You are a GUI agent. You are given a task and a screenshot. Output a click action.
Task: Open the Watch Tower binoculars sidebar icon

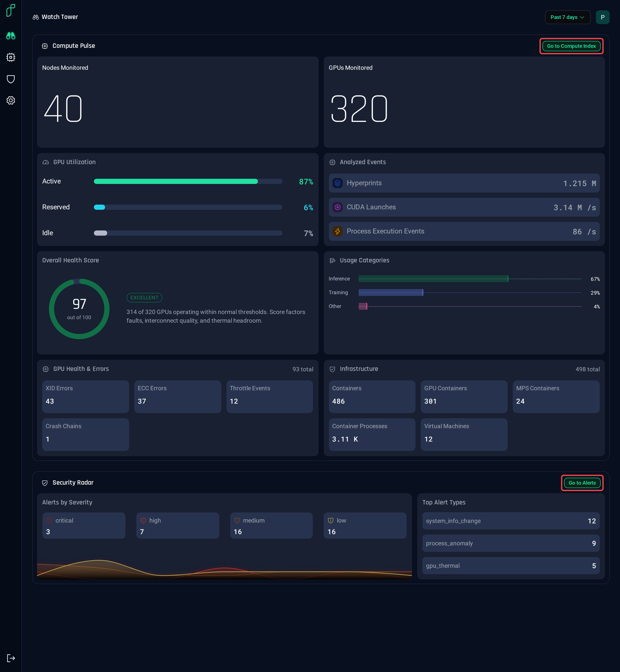click(11, 36)
